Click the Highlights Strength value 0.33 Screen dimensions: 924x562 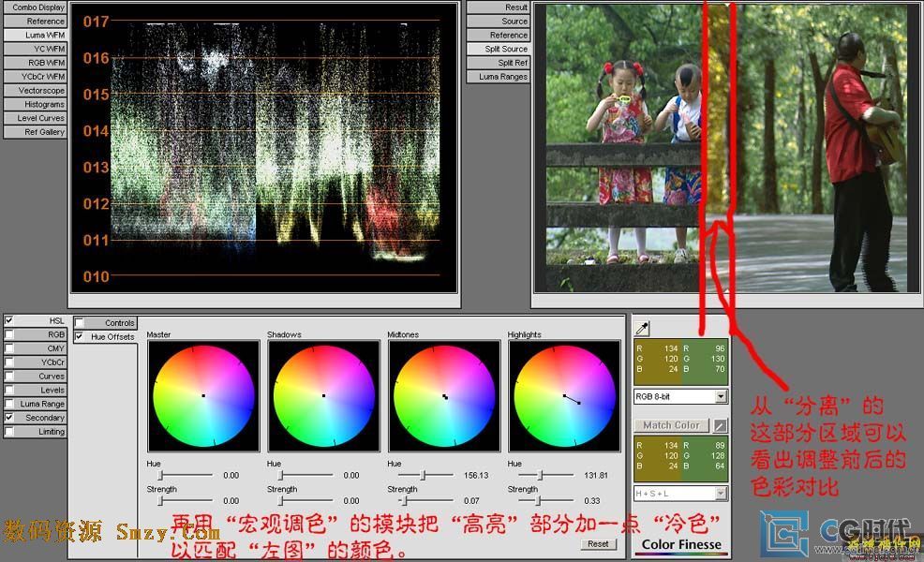(x=591, y=501)
